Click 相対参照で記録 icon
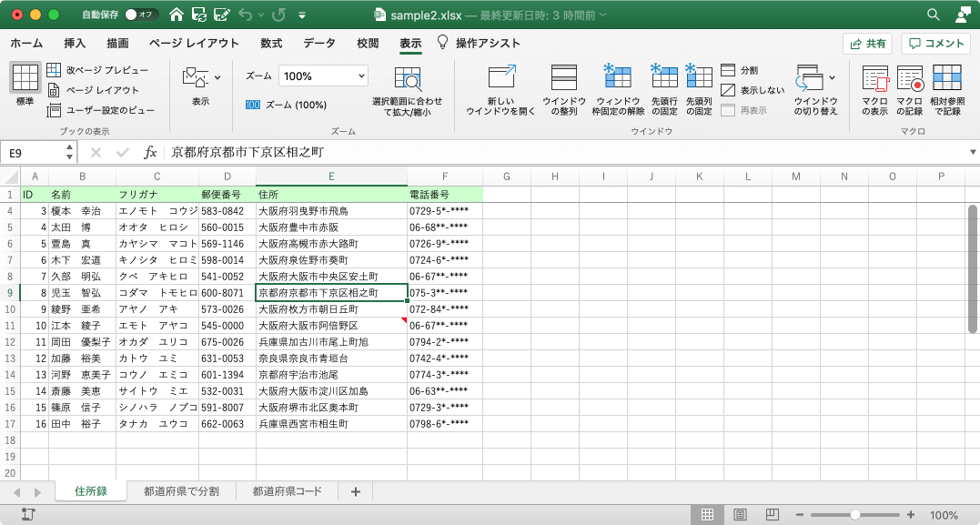The width and height of the screenshot is (980, 525). tap(947, 77)
